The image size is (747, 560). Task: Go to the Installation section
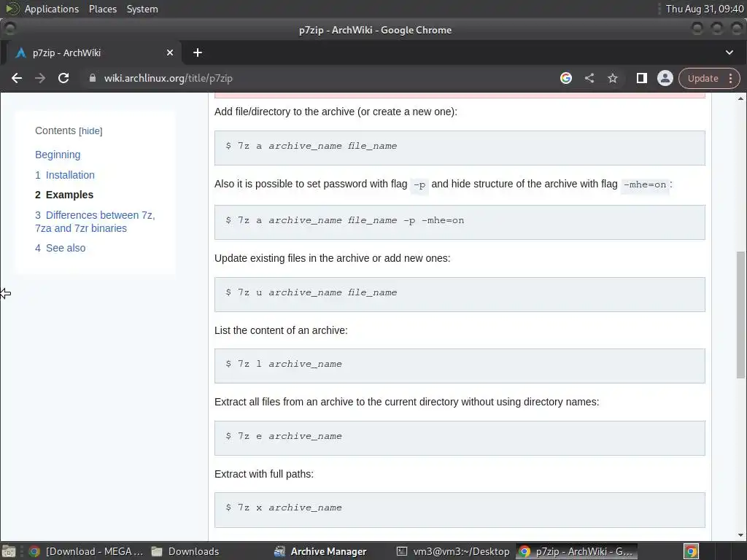pos(65,175)
